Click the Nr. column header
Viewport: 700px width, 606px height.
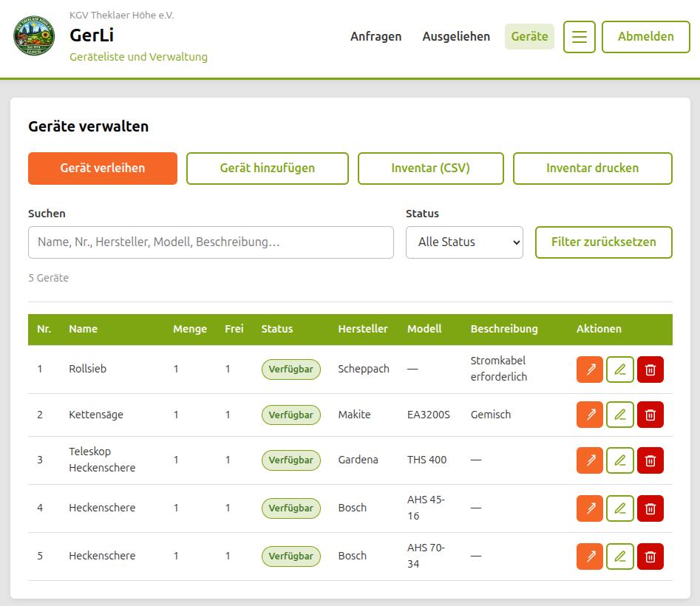click(x=44, y=329)
